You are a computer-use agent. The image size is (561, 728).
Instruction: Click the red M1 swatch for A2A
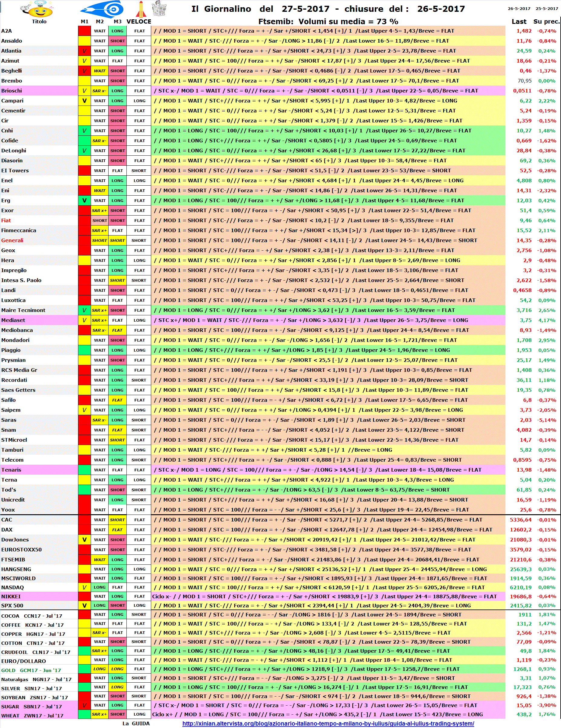(84, 31)
